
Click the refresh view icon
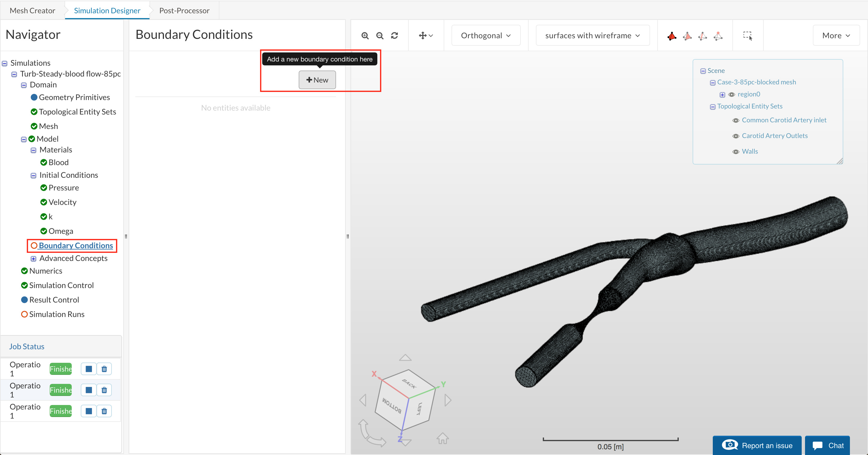tap(395, 36)
